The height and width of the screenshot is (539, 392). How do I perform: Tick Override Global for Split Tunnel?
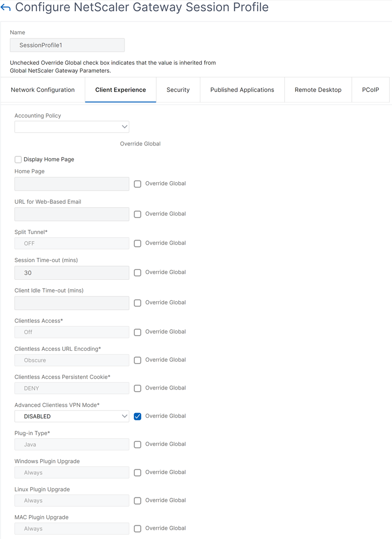[x=138, y=244]
